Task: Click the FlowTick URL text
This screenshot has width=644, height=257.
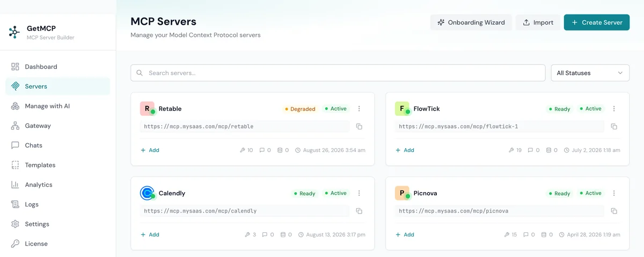Action: [x=458, y=127]
